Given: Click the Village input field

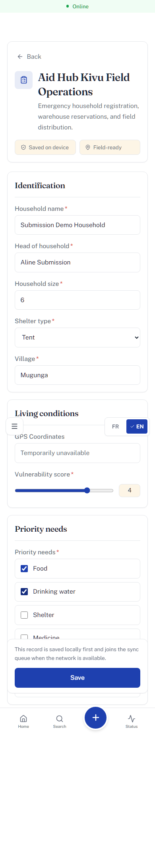Looking at the screenshot, I should click(77, 375).
